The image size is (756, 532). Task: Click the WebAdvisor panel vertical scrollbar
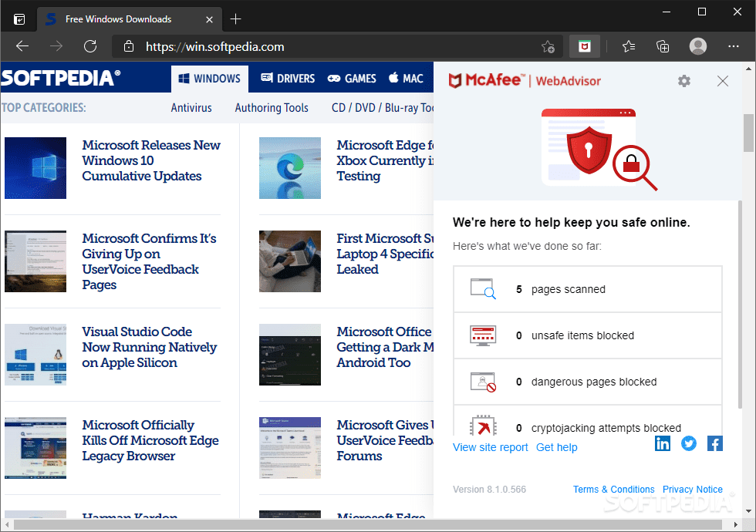click(x=740, y=305)
